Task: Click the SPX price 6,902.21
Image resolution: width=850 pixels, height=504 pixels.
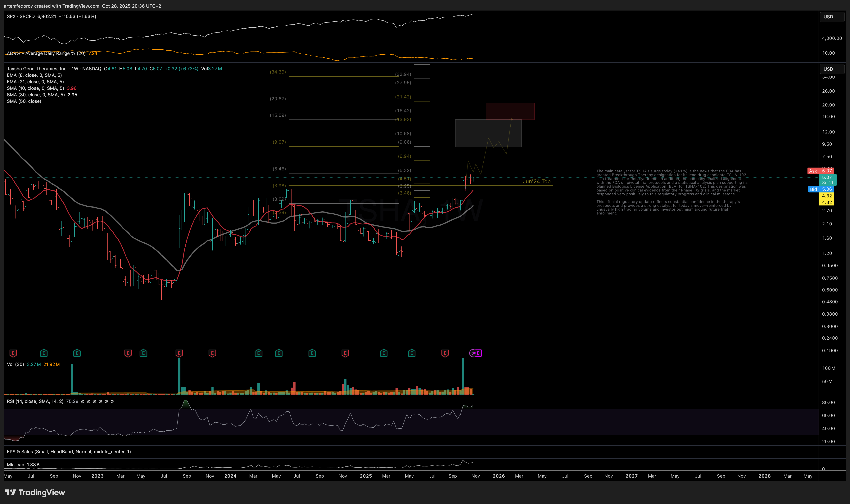Action: tap(47, 16)
